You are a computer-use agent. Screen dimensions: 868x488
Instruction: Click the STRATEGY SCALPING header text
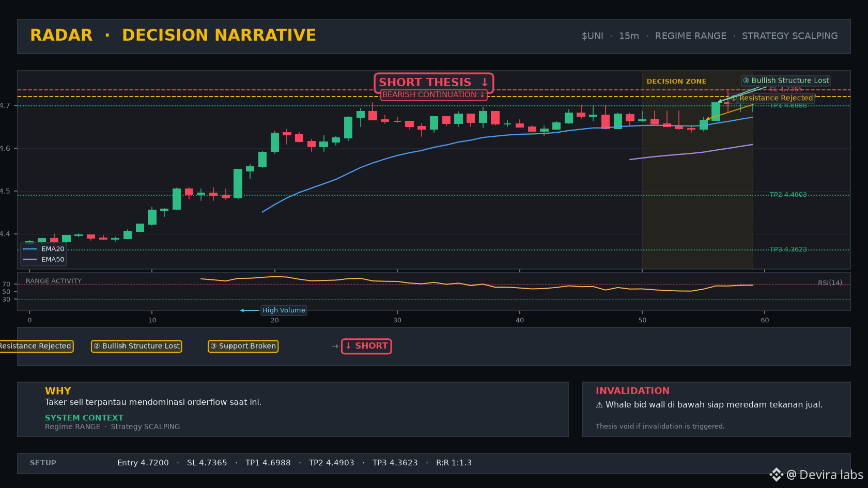point(789,36)
